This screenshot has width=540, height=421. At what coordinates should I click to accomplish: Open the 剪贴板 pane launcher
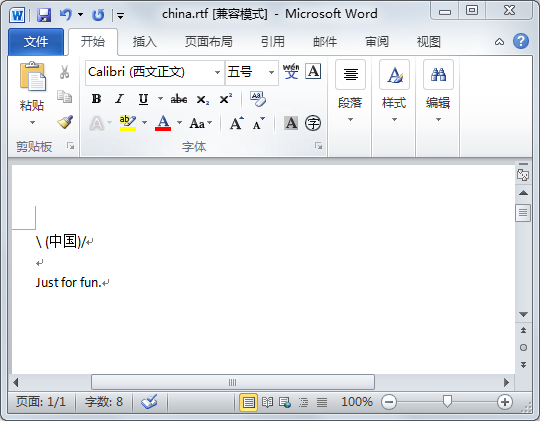click(71, 146)
